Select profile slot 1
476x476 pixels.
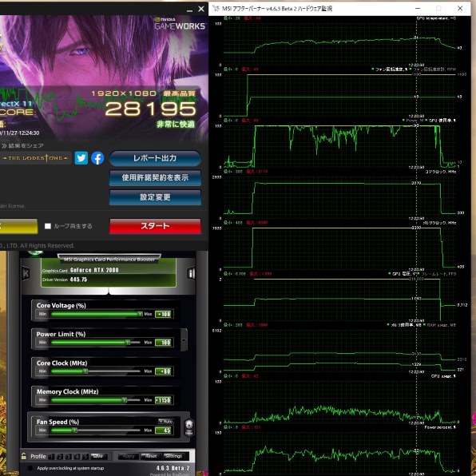[52, 456]
